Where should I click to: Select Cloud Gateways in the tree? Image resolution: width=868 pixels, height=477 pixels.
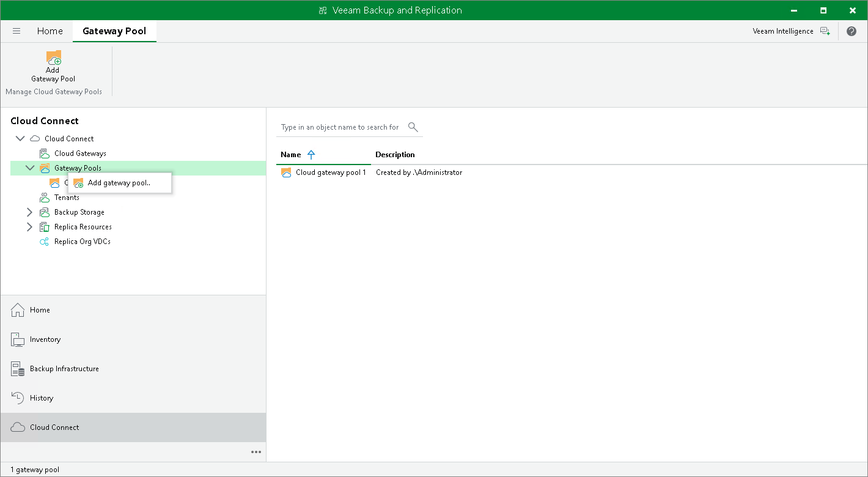[x=80, y=153]
